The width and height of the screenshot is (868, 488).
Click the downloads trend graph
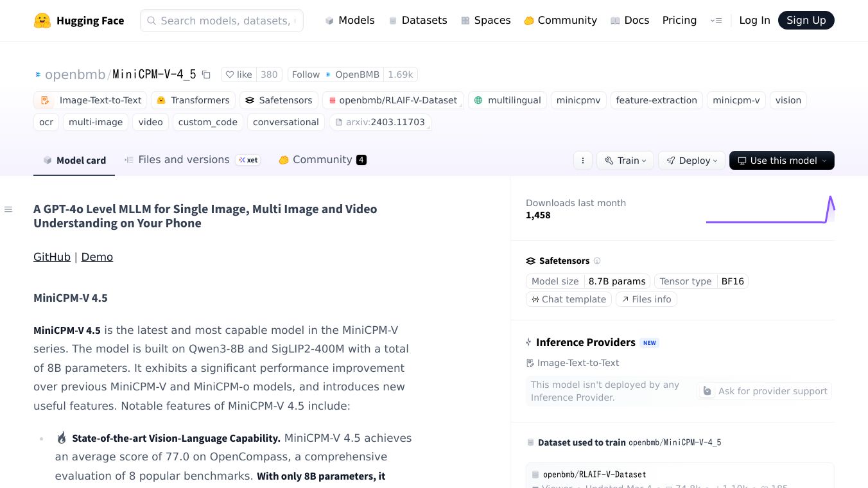(770, 209)
